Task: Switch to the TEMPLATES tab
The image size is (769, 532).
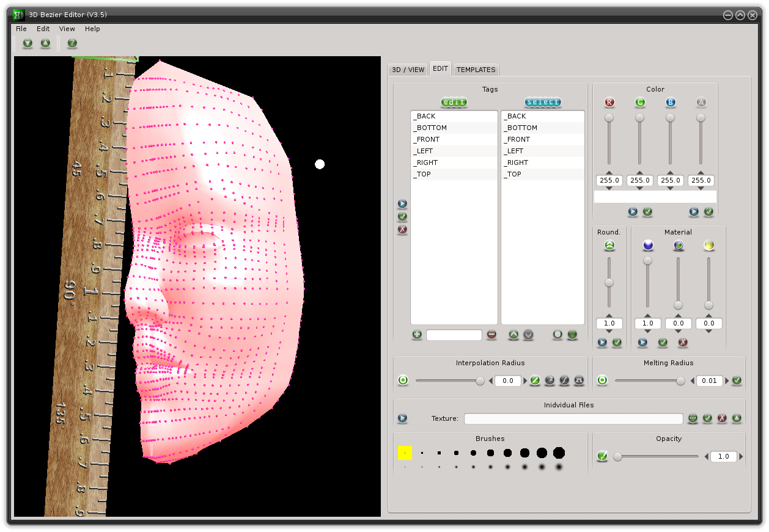Action: [476, 70]
